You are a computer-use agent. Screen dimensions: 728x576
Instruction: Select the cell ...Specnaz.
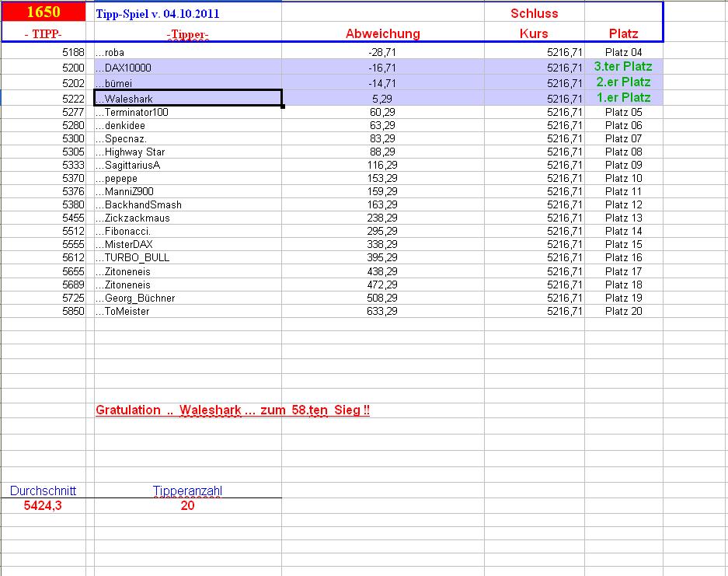click(x=187, y=138)
